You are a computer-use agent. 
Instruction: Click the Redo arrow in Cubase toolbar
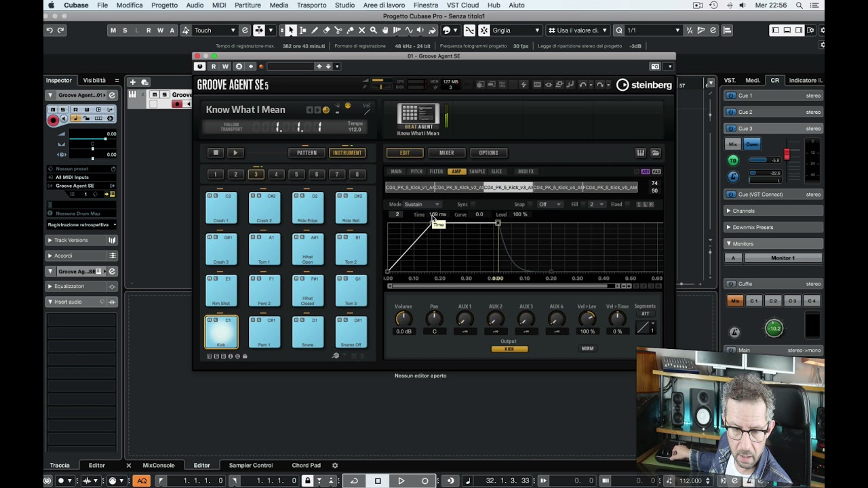pos(61,30)
